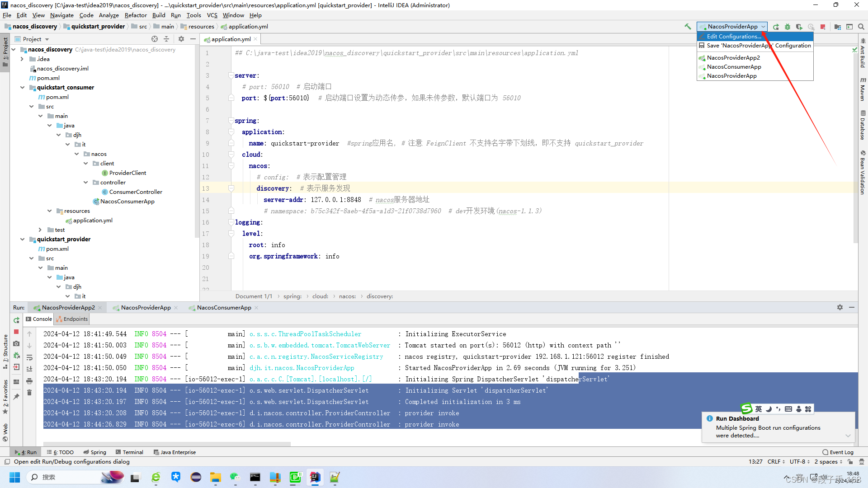This screenshot has width=868, height=488.
Task: Open the Maven side panel
Action: coord(863,89)
